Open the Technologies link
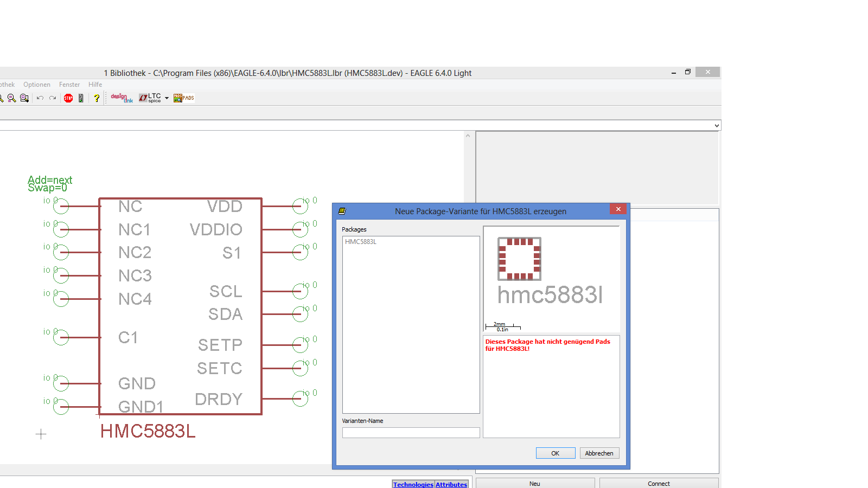 pyautogui.click(x=413, y=485)
